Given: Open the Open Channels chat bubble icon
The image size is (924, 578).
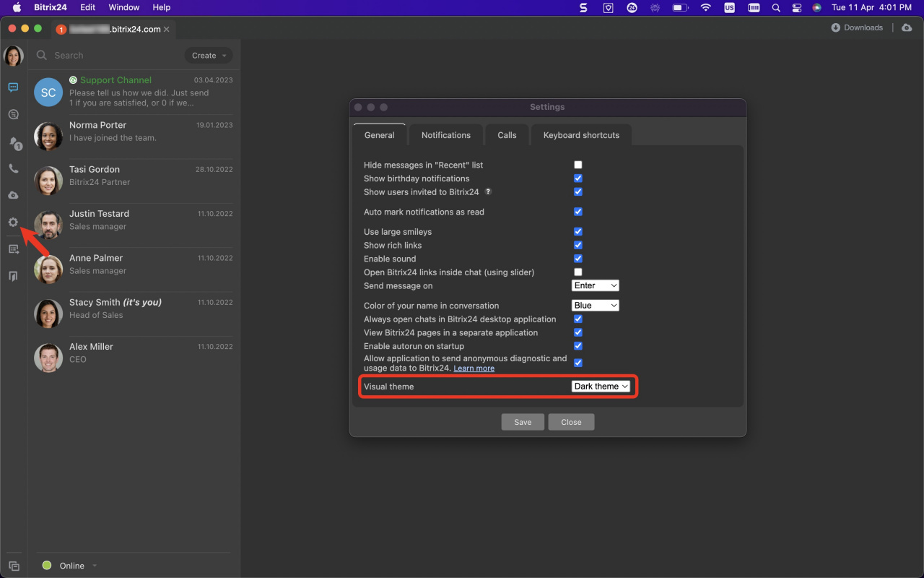Looking at the screenshot, I should 13,114.
